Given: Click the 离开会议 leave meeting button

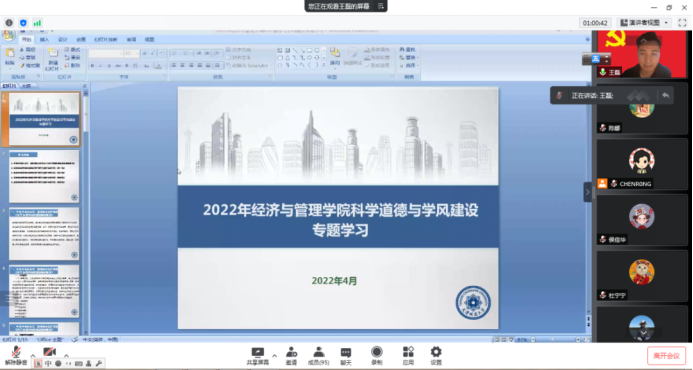Looking at the screenshot, I should [x=666, y=356].
